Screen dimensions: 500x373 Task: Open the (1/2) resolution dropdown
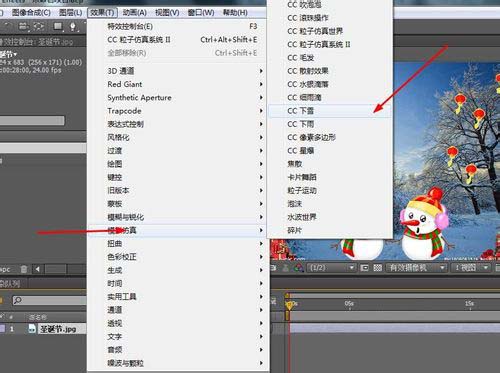331,268
